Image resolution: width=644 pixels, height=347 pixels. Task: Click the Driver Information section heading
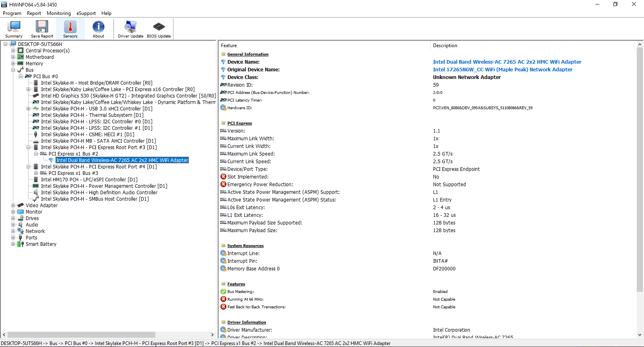[x=247, y=322]
